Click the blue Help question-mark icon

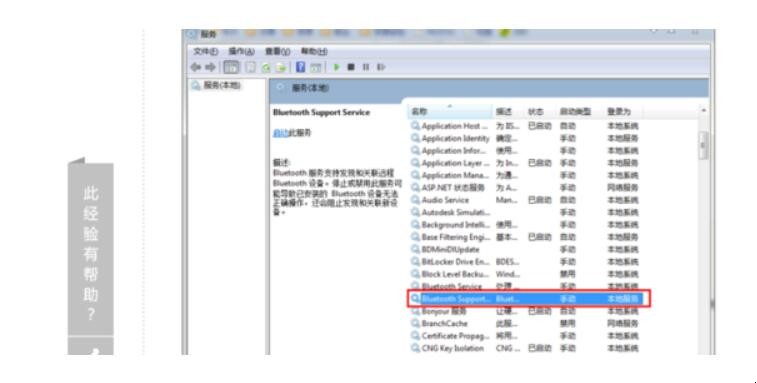point(300,67)
